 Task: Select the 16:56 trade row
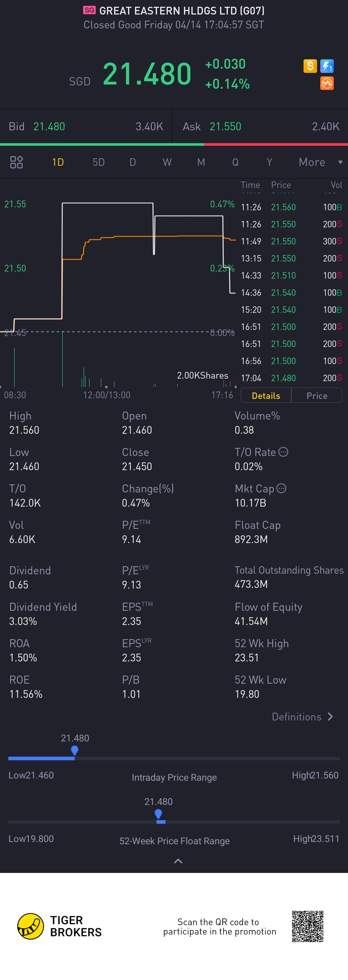[x=291, y=361]
